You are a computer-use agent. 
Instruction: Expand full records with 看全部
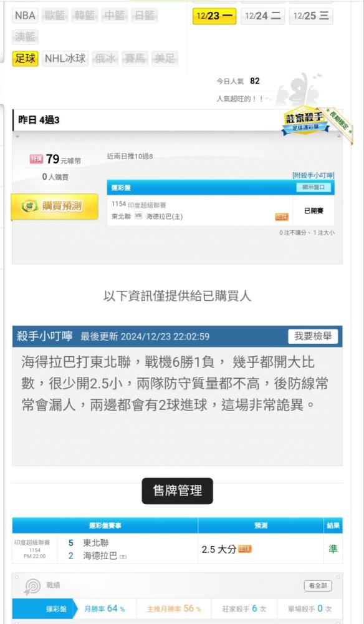[x=318, y=586]
